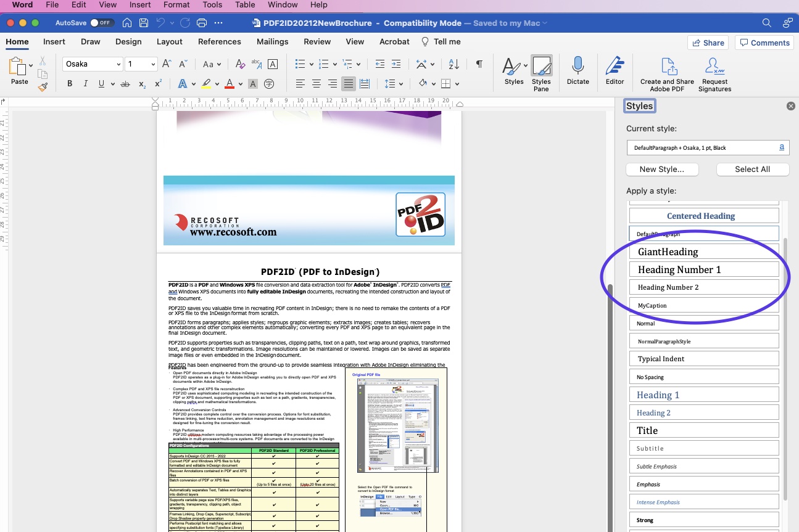Search in document magnifier icon
Viewport: 799px width, 532px height.
tap(766, 23)
